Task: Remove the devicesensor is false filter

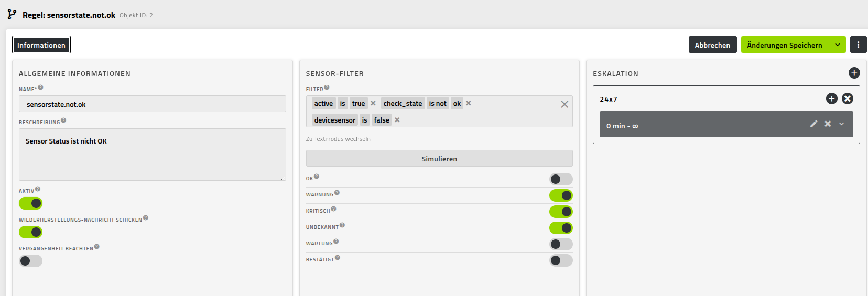Action: pyautogui.click(x=397, y=120)
